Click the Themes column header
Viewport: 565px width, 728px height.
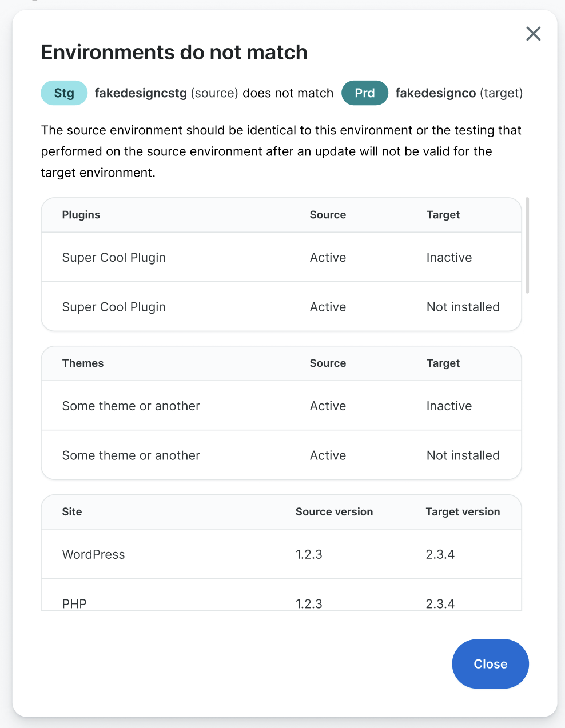[x=82, y=363]
